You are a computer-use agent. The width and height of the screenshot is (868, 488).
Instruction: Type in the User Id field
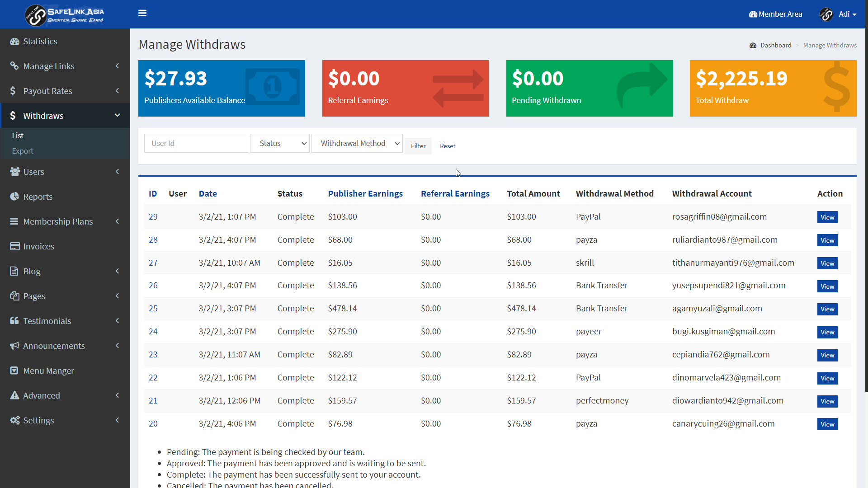coord(196,143)
